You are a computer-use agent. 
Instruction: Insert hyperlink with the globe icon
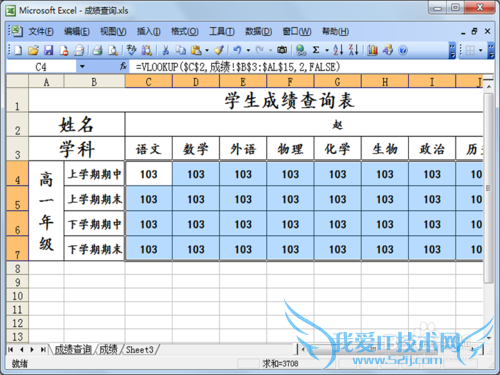[x=301, y=50]
